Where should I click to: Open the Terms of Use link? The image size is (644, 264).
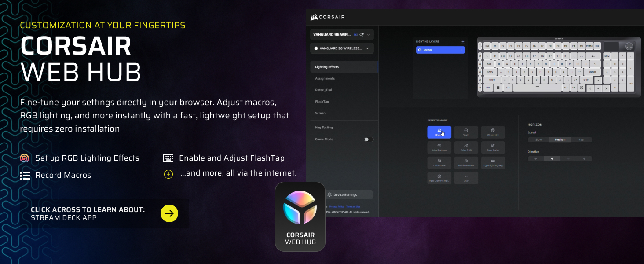pos(353,206)
